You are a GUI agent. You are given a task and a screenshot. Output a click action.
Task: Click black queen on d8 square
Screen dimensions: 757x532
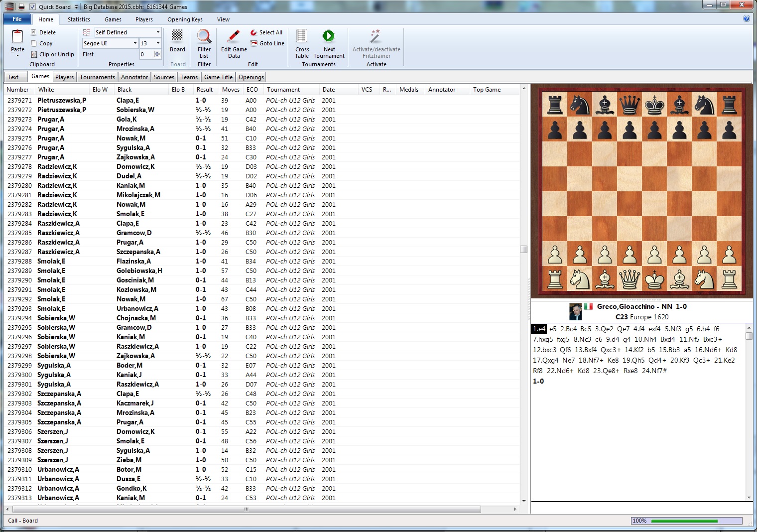630,105
